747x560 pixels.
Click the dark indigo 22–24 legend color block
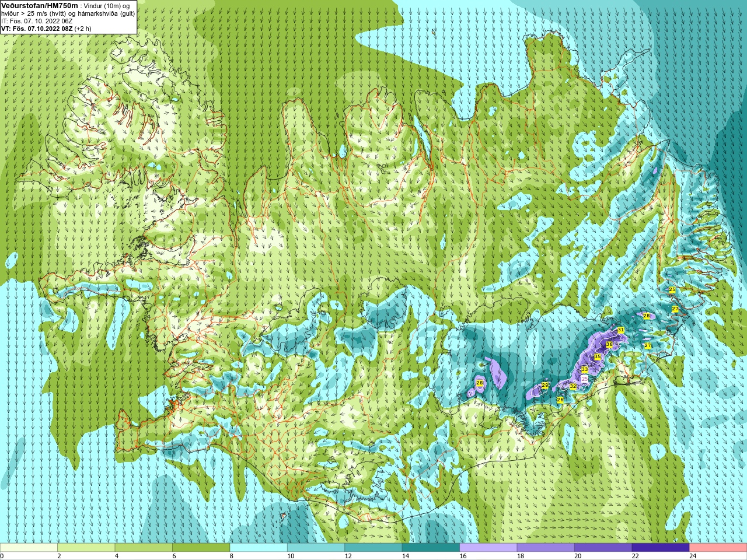(661, 548)
